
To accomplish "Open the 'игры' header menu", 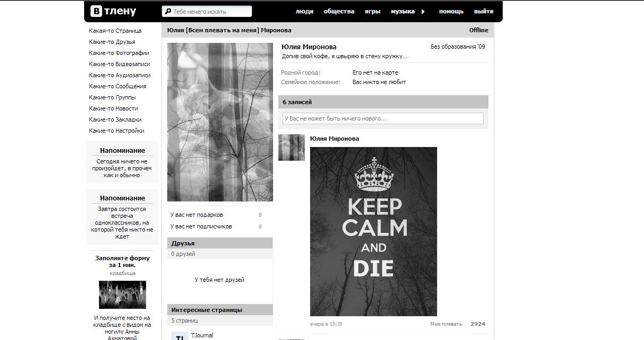I will [373, 11].
